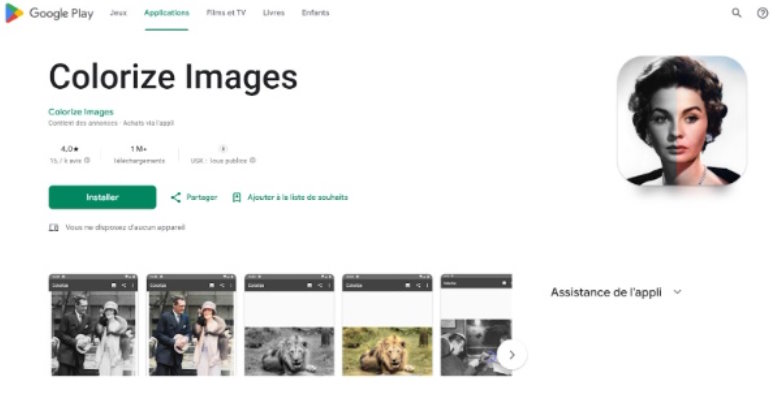Click the 4.0 star rating text
This screenshot has width=775, height=407.
[x=70, y=149]
